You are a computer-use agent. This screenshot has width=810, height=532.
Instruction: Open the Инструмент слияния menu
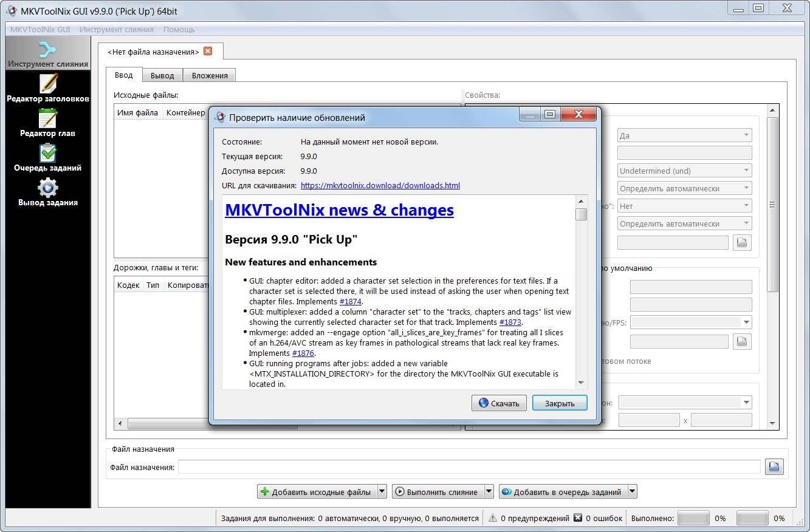click(116, 29)
